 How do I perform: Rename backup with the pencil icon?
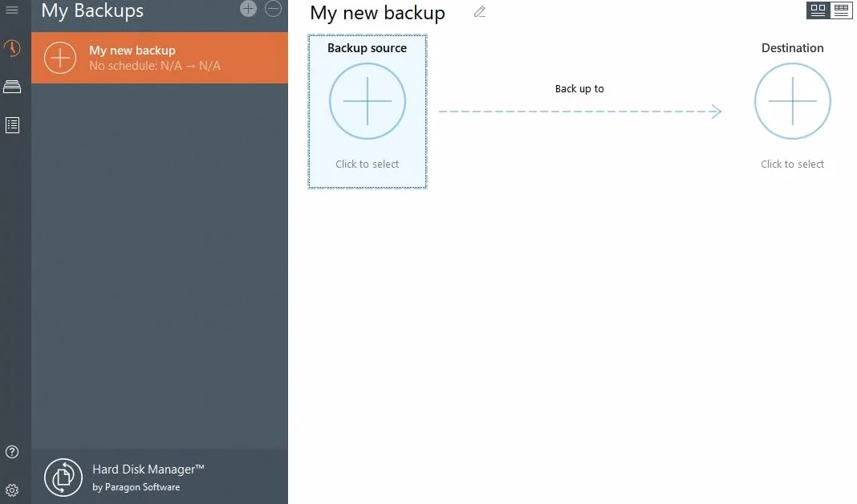479,11
